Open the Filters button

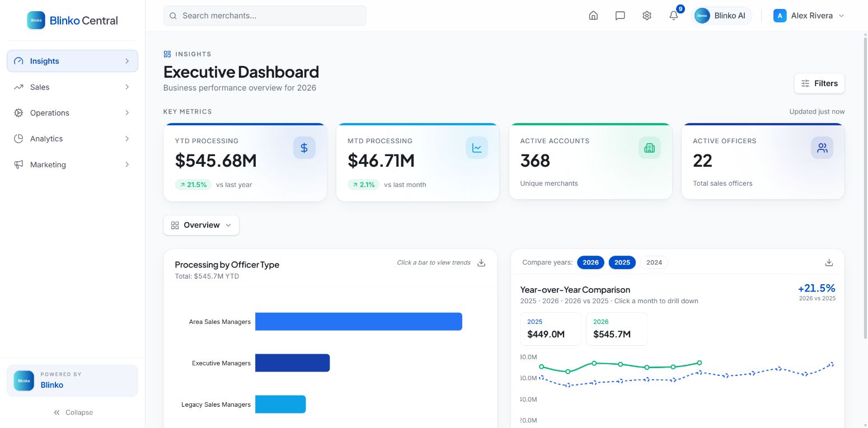819,83
